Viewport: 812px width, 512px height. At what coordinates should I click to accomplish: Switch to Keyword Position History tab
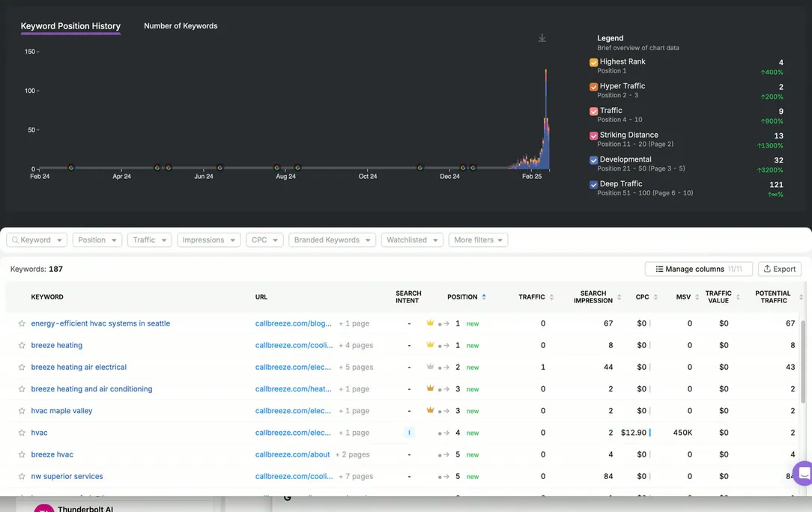(x=70, y=26)
